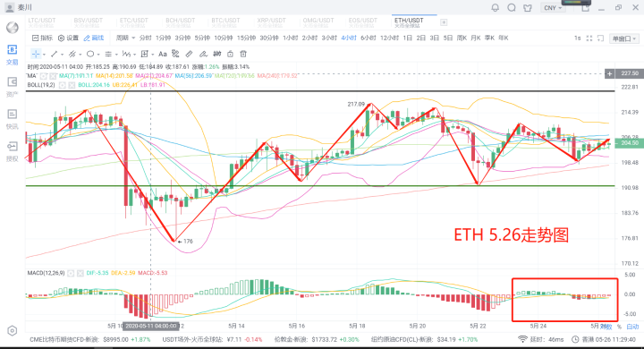The width and height of the screenshot is (644, 349).
Task: Add a new tab with plus button
Action: (444, 22)
